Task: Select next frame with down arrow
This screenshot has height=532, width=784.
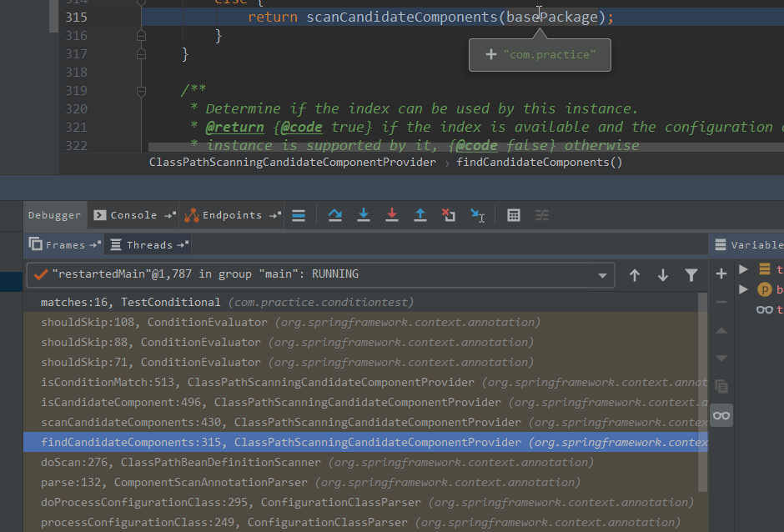Action: 663,275
